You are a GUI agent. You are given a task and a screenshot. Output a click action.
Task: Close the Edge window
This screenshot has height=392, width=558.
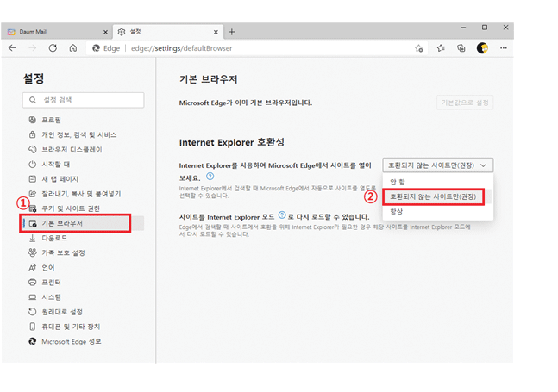click(505, 28)
